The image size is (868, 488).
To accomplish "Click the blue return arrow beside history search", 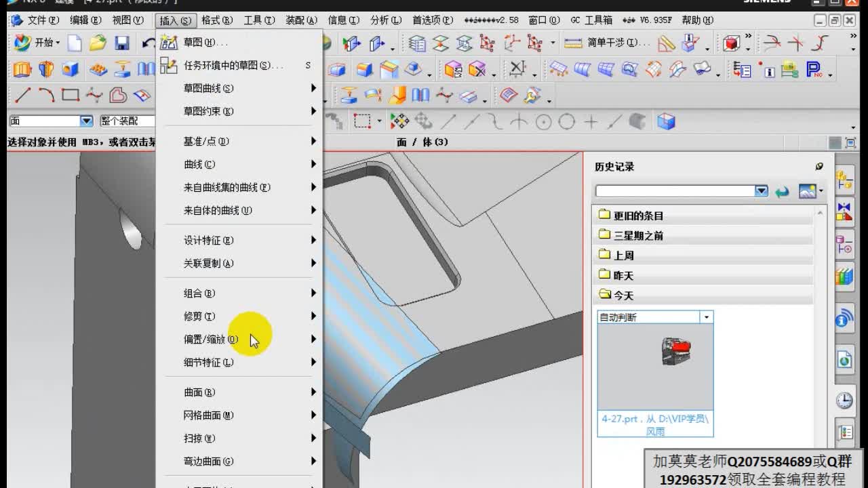I will [782, 191].
